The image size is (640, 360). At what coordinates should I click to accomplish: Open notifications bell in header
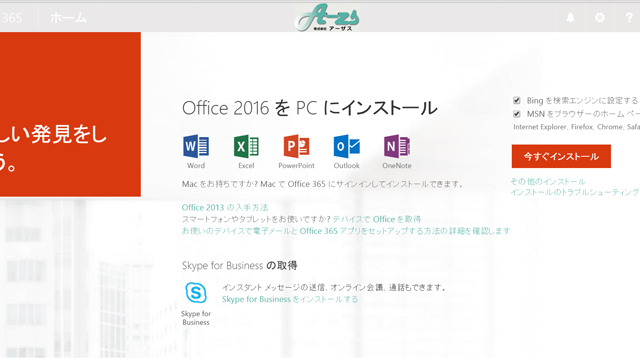(570, 18)
